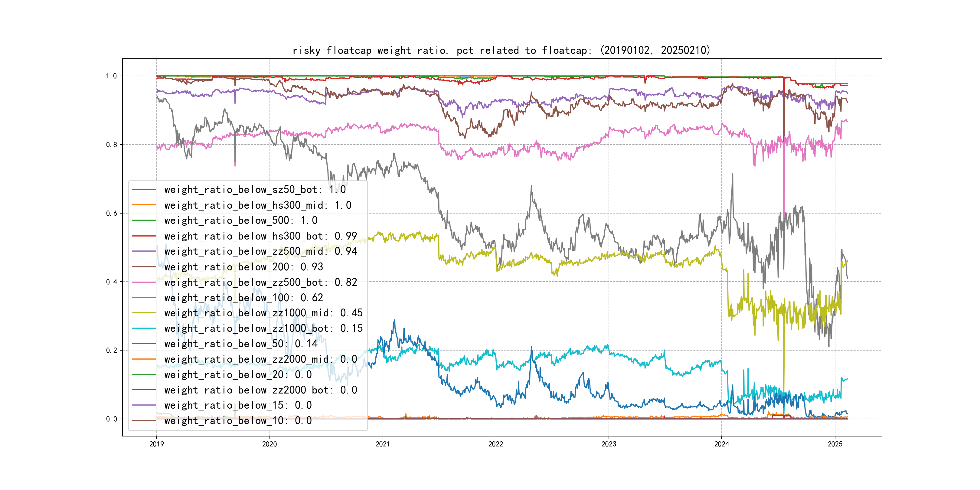Click the cyan line swatch for zz1000_bot

(144, 328)
